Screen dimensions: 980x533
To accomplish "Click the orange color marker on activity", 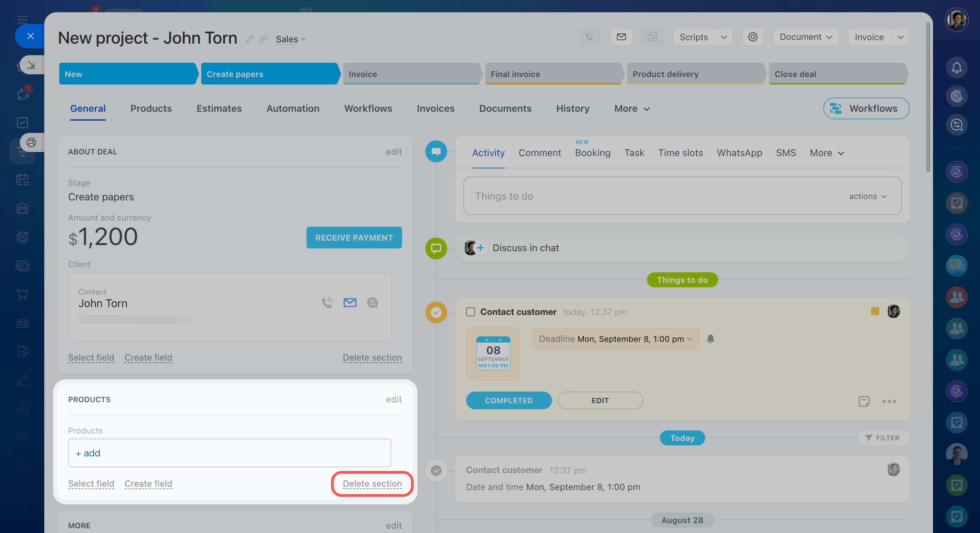I will (875, 311).
